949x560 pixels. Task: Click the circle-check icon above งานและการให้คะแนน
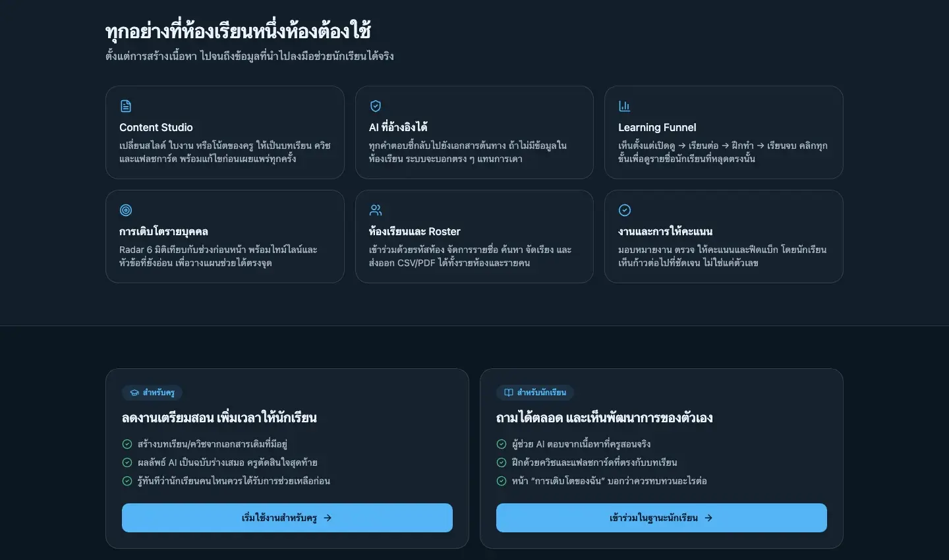625,210
